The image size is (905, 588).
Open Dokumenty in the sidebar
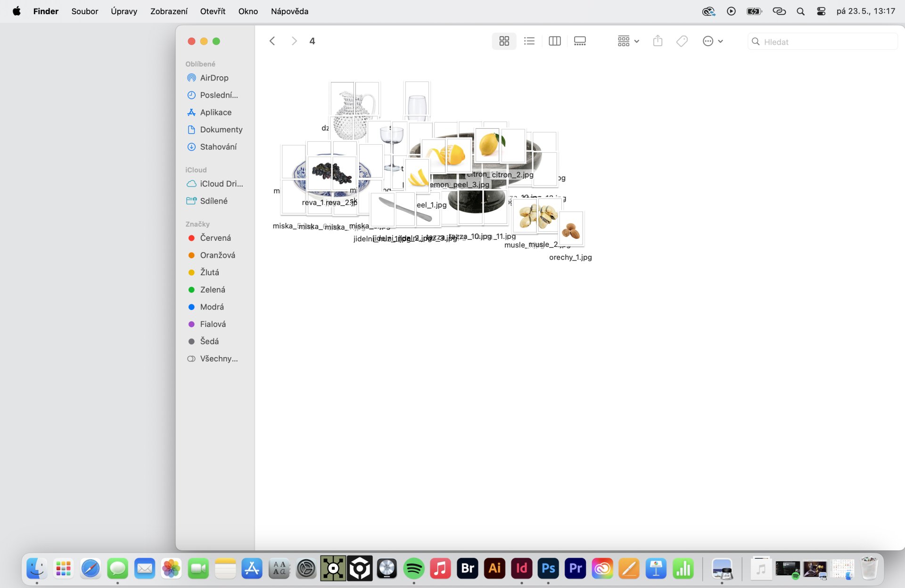(x=221, y=130)
